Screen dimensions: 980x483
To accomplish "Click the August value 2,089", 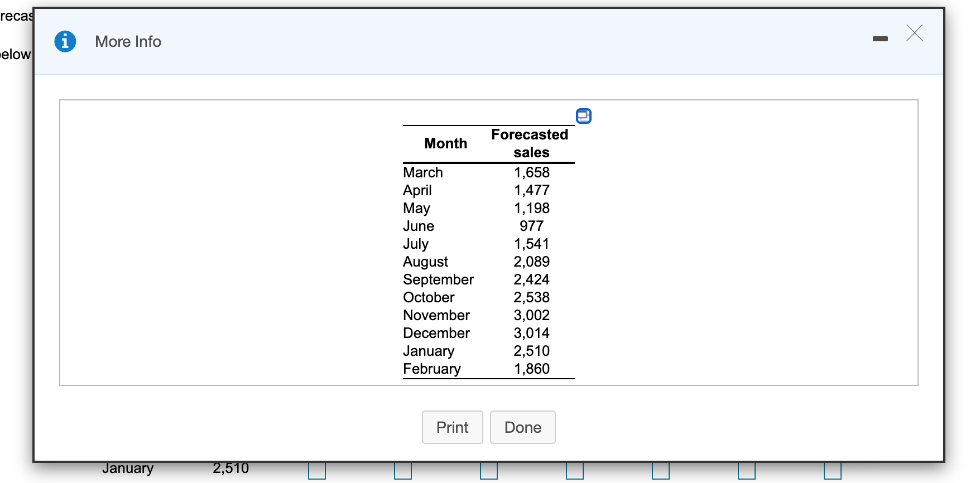I will [532, 262].
